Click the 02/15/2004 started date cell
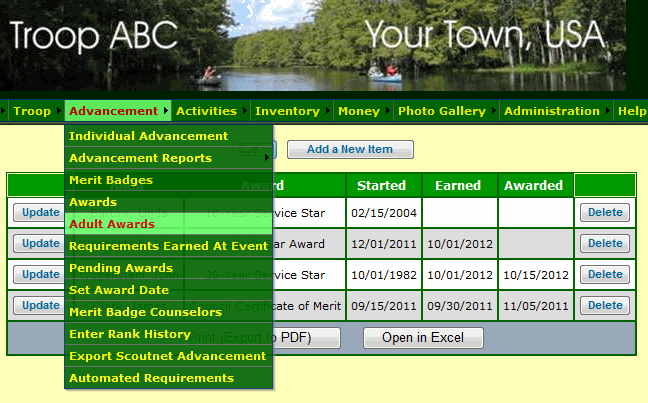This screenshot has height=403, width=648. pyautogui.click(x=384, y=213)
